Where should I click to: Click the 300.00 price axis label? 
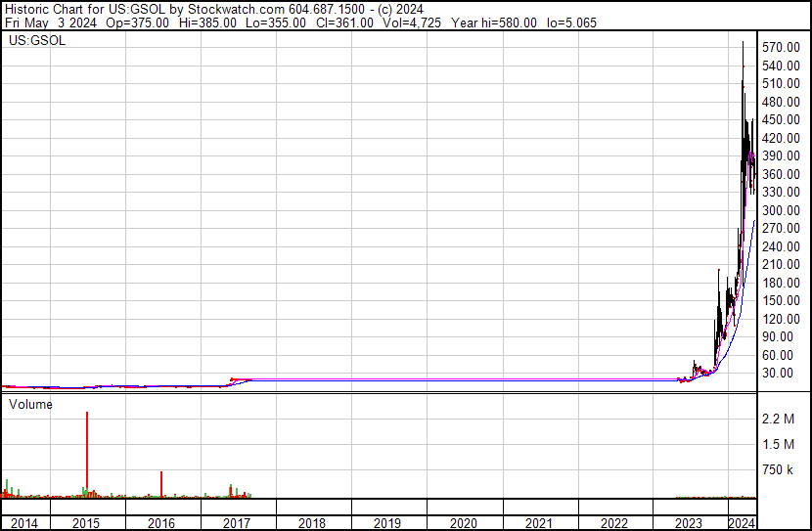(x=781, y=210)
